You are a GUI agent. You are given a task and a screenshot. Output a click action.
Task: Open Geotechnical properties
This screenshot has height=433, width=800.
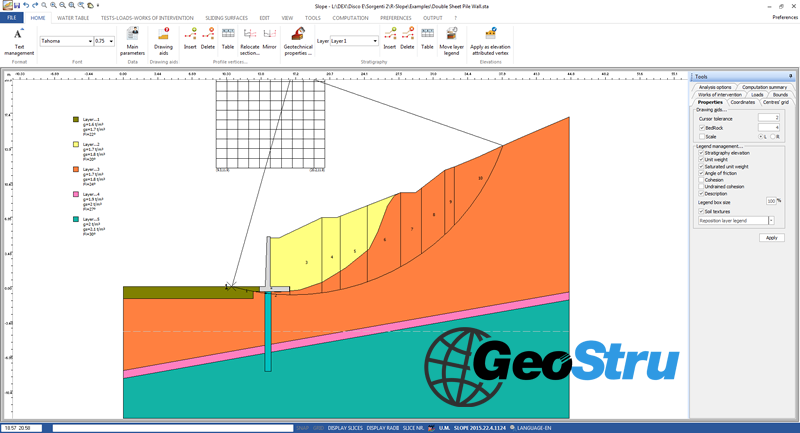(298, 41)
